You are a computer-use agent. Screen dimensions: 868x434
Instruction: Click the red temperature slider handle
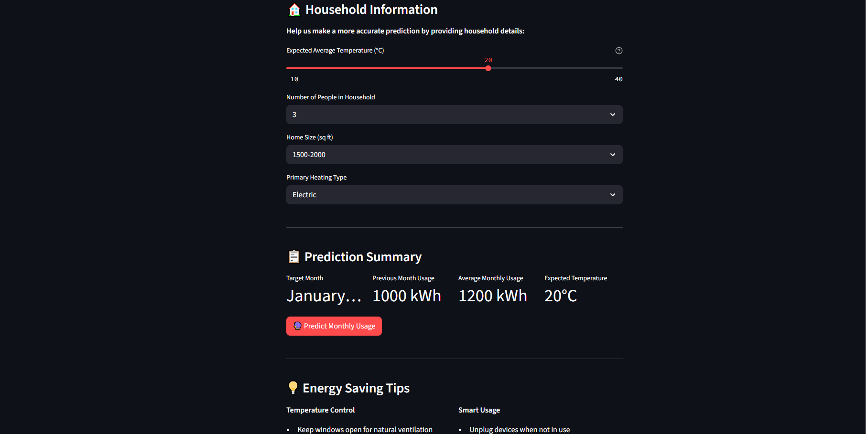488,68
